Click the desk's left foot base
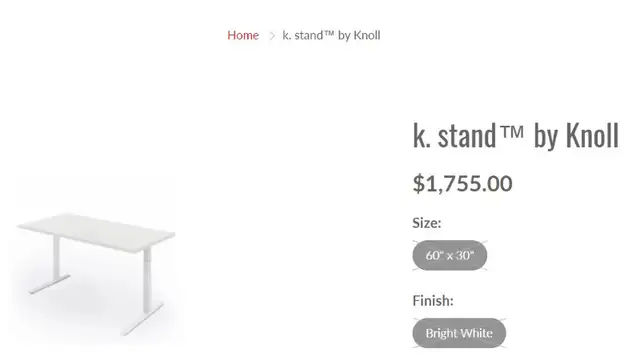Screen dimensions: 640x362 pyautogui.click(x=49, y=284)
